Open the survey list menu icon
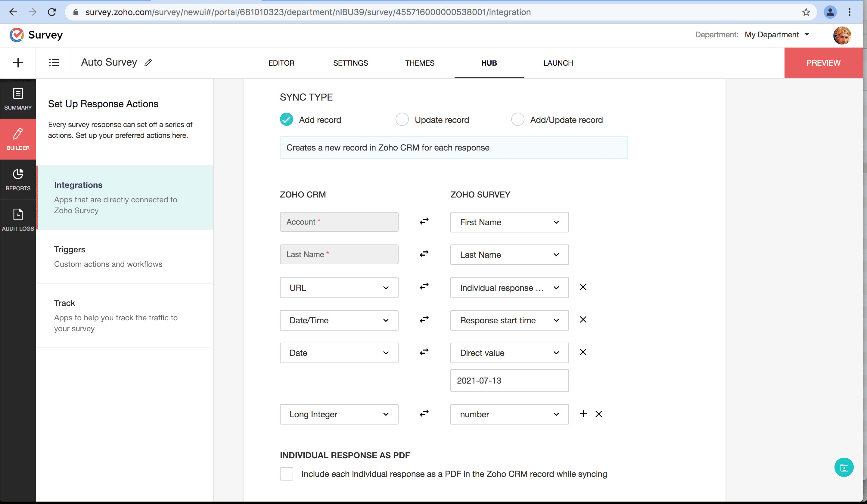This screenshot has width=867, height=504. pos(54,63)
